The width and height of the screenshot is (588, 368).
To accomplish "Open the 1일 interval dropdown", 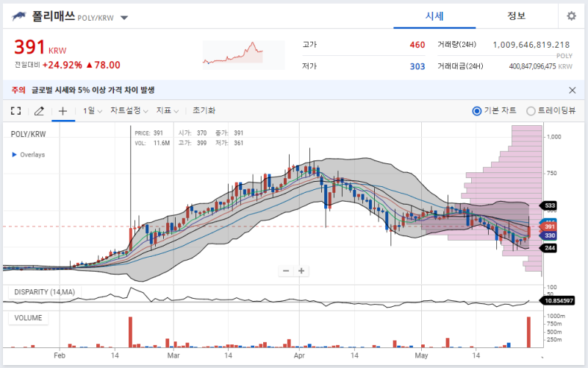I will tap(93, 111).
